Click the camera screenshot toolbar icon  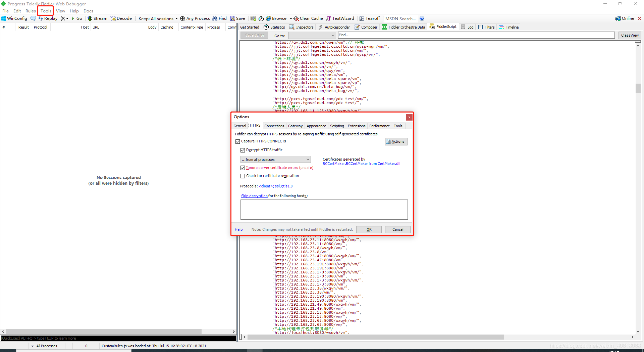point(253,18)
